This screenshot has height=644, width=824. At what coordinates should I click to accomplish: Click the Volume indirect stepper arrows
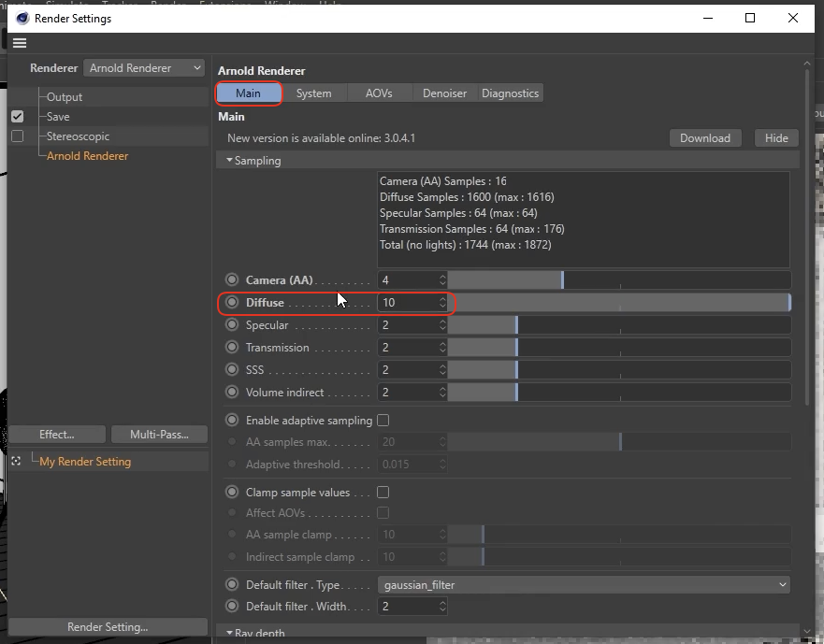coord(442,393)
